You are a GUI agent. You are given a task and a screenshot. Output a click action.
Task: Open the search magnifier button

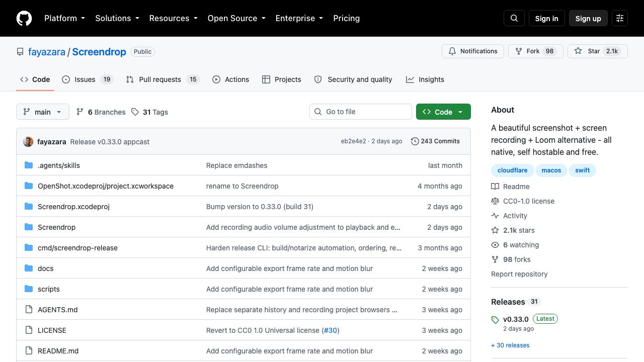[x=514, y=18]
